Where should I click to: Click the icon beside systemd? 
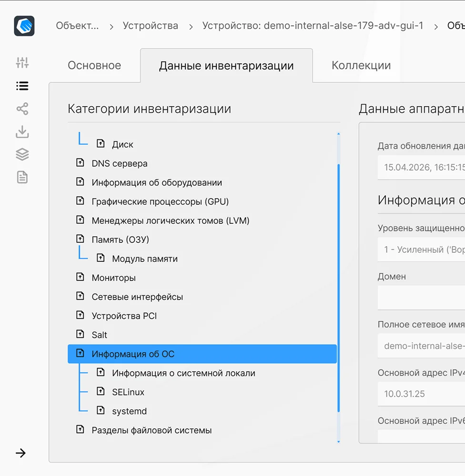(101, 410)
